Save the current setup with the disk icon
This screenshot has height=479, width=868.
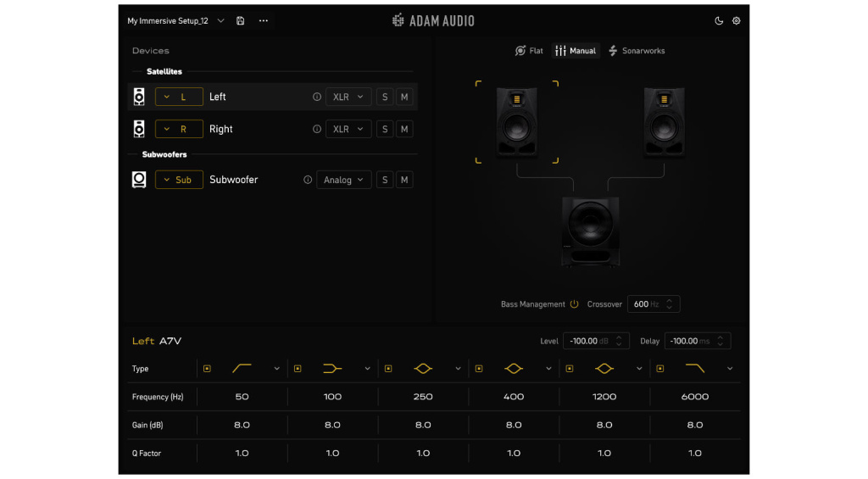click(240, 21)
